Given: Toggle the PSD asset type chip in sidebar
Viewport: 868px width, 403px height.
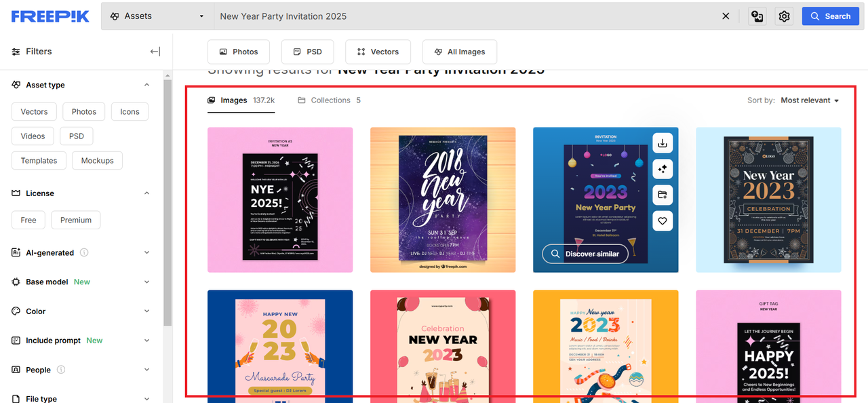Looking at the screenshot, I should pyautogui.click(x=77, y=136).
